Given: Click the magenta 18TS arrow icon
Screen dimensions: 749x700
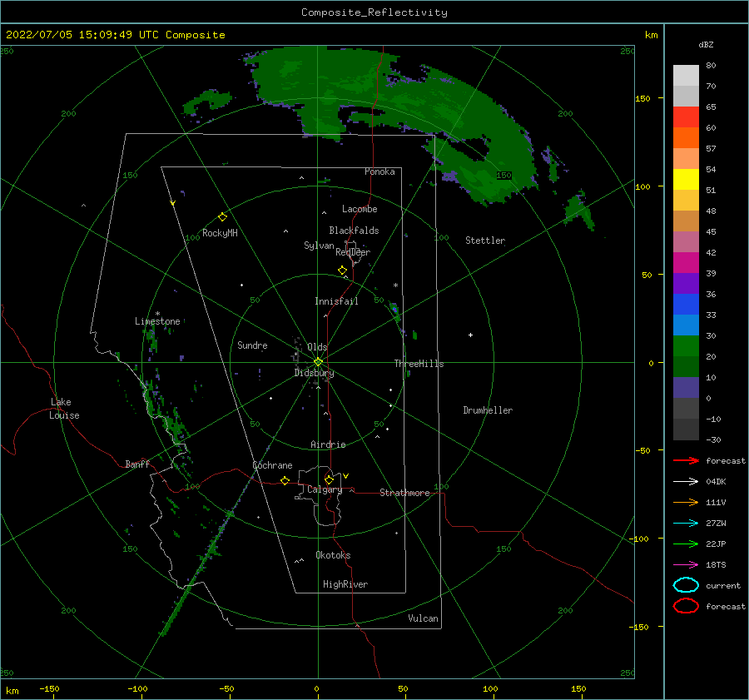Looking at the screenshot, I should 686,565.
